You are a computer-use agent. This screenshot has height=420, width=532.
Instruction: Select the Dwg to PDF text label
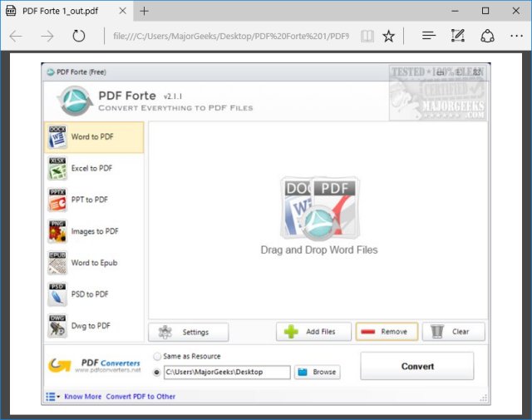[x=91, y=326]
